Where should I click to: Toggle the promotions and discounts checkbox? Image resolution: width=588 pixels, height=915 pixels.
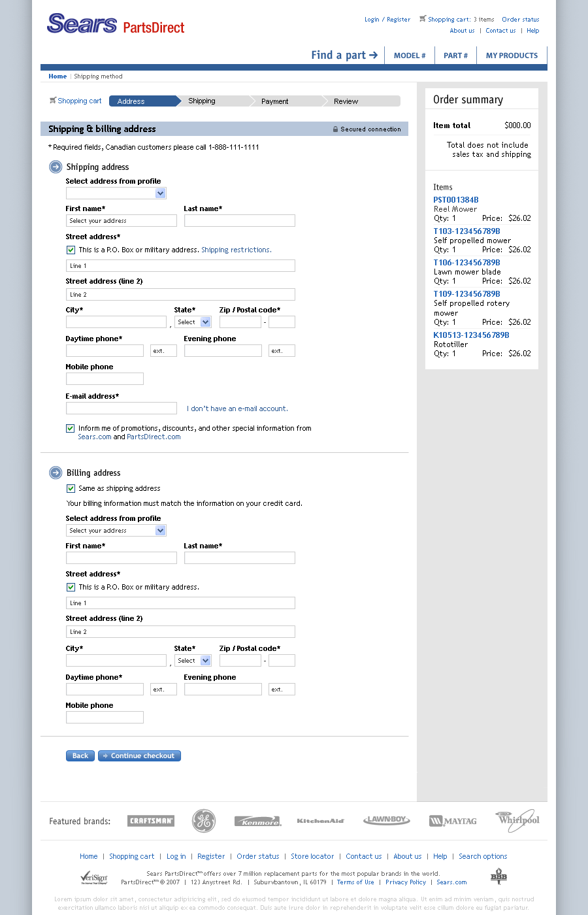[x=70, y=428]
